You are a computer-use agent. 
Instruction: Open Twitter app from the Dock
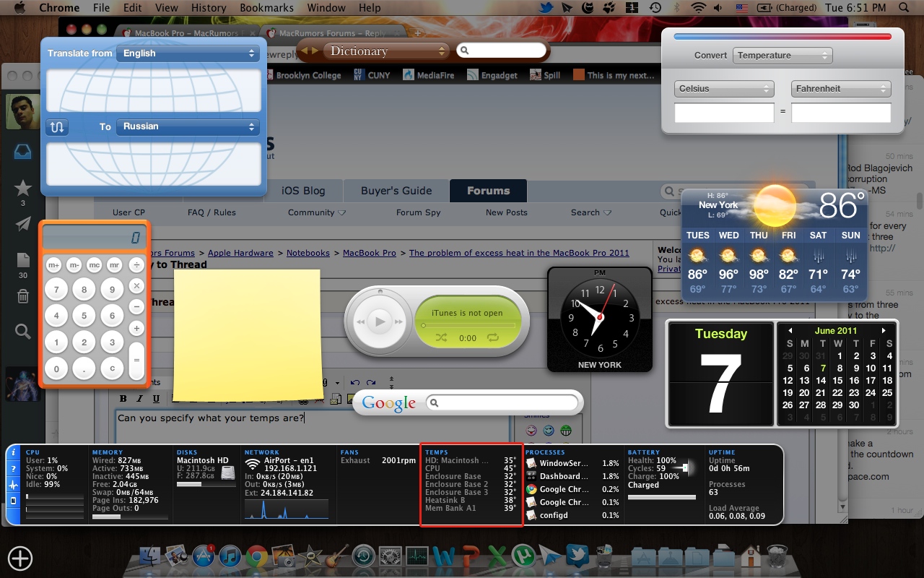(577, 556)
